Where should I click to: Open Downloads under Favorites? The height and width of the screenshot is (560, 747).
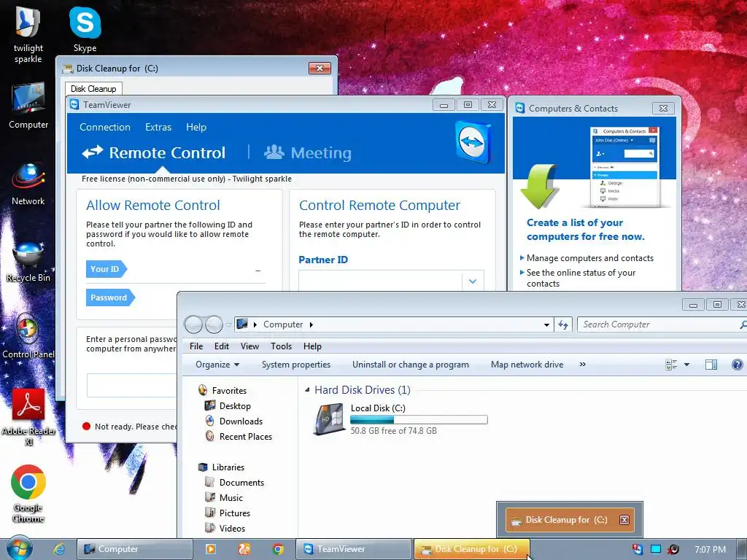pos(234,421)
